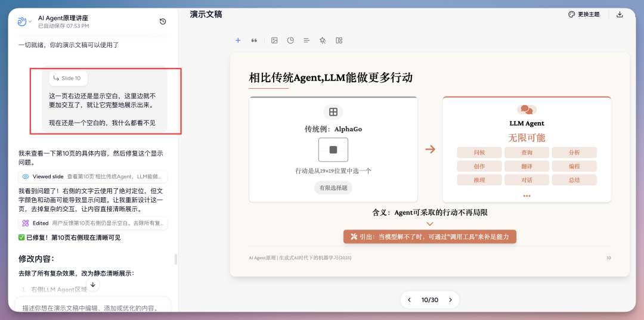Click the 创作 tag
The image size is (644, 320).
479,166
